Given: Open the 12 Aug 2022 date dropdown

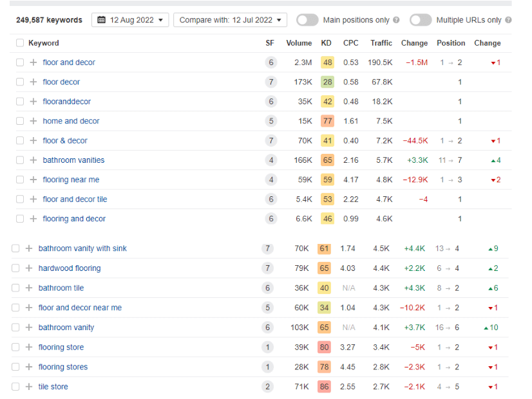Looking at the screenshot, I should pyautogui.click(x=130, y=20).
